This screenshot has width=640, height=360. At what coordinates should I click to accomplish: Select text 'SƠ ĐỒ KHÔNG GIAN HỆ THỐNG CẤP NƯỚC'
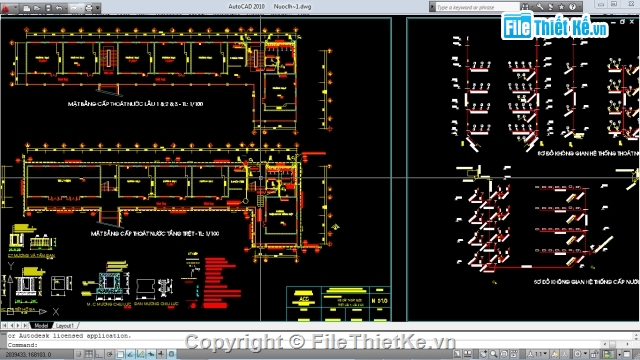click(x=587, y=282)
